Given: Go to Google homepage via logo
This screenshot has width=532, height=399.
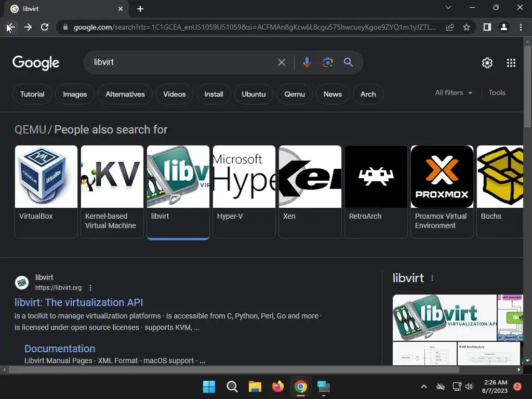Looking at the screenshot, I should pos(36,63).
